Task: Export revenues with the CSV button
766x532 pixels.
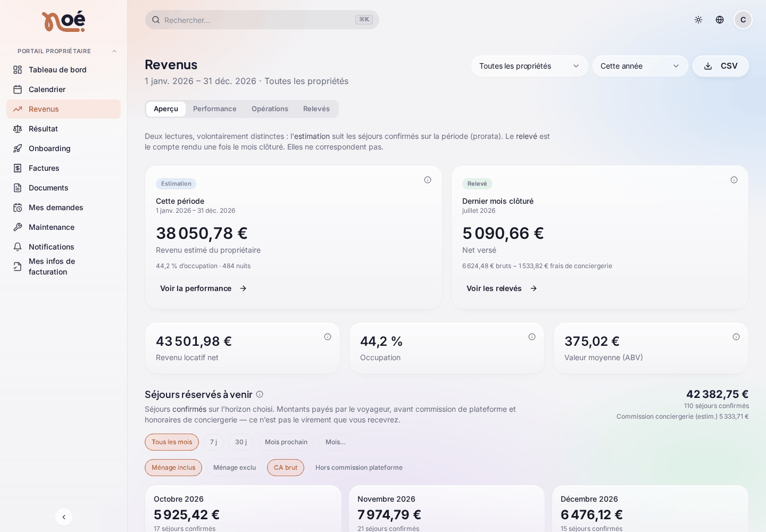Action: [721, 66]
